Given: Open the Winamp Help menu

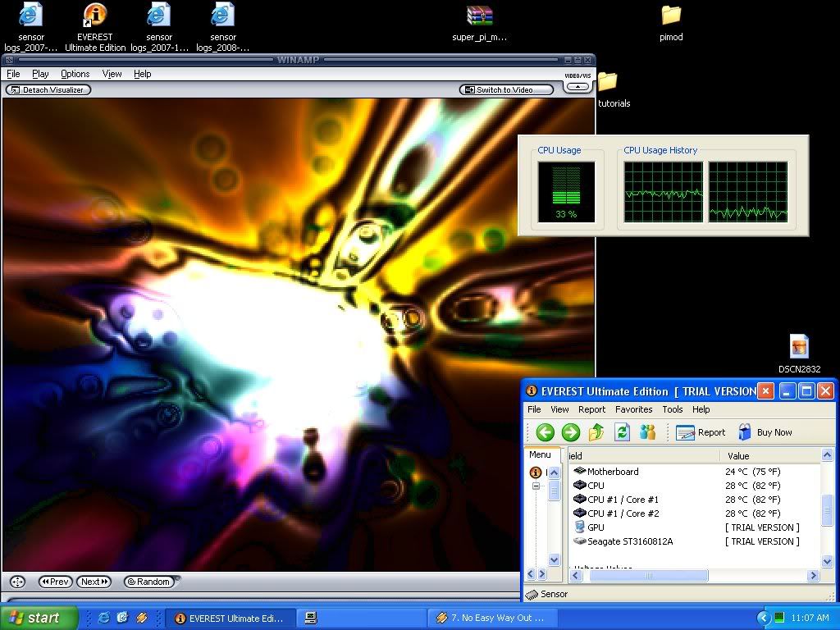Looking at the screenshot, I should 143,74.
